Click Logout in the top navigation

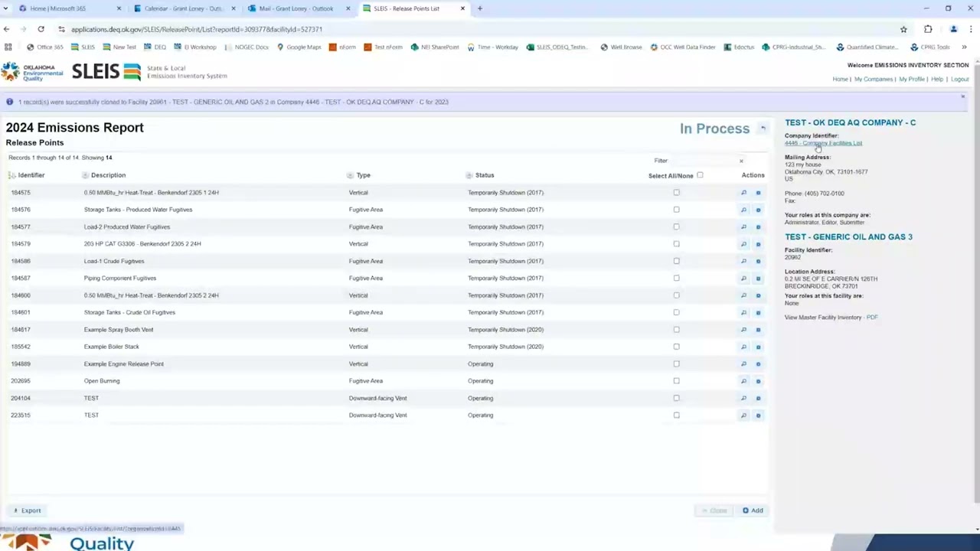click(x=959, y=80)
